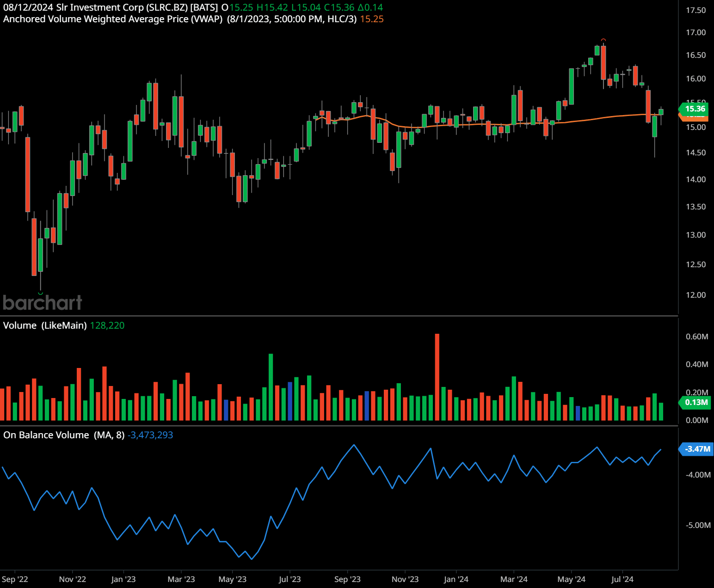Image resolution: width=714 pixels, height=588 pixels.
Task: Click the tallest red volume bar
Action: [x=437, y=377]
